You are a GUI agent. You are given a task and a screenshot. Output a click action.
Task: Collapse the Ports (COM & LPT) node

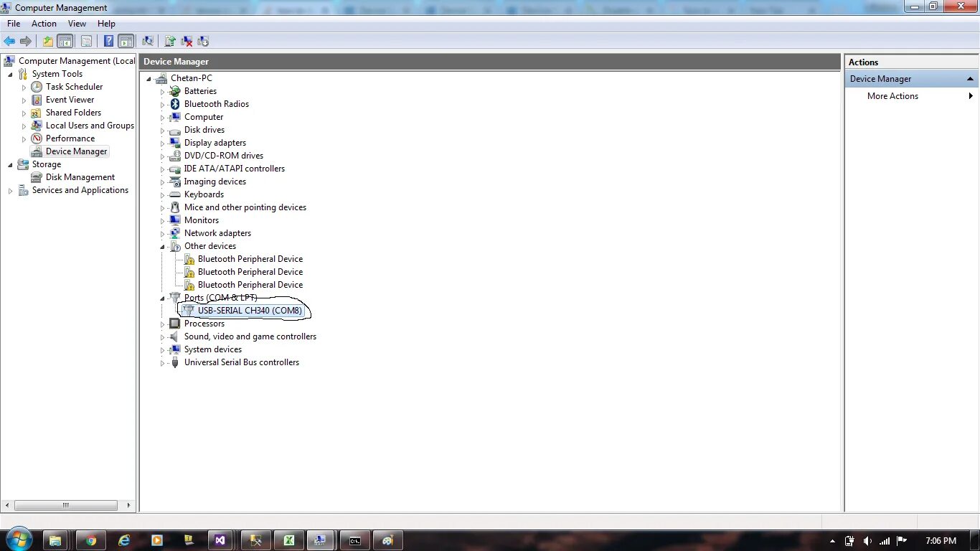162,298
